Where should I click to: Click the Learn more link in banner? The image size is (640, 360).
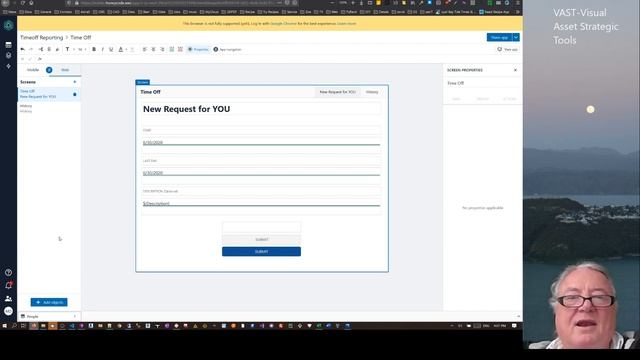(x=347, y=24)
